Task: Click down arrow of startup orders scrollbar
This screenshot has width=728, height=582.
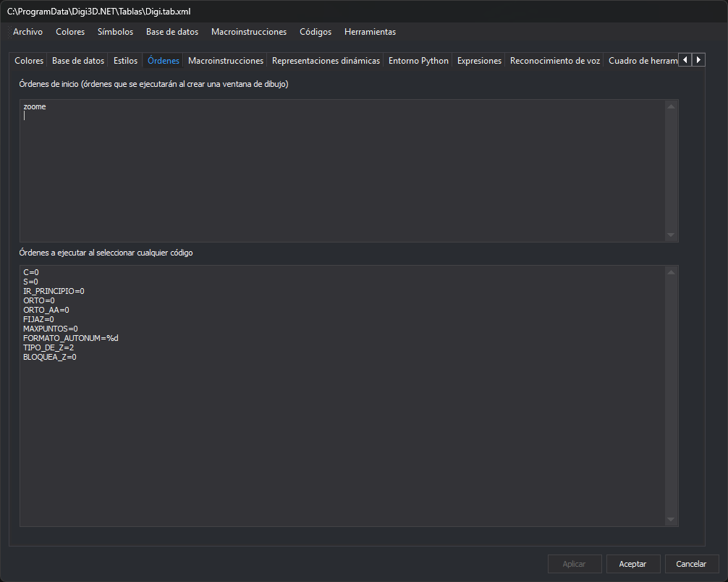Action: pyautogui.click(x=671, y=235)
